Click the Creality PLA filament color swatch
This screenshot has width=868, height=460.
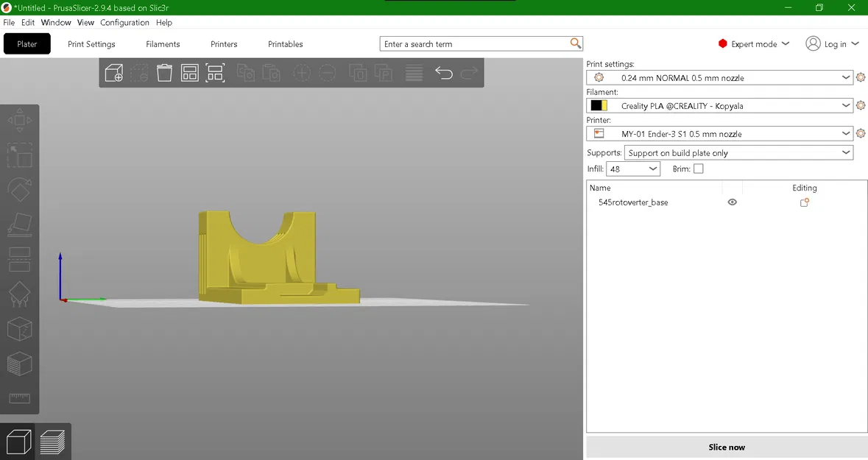[x=599, y=106]
